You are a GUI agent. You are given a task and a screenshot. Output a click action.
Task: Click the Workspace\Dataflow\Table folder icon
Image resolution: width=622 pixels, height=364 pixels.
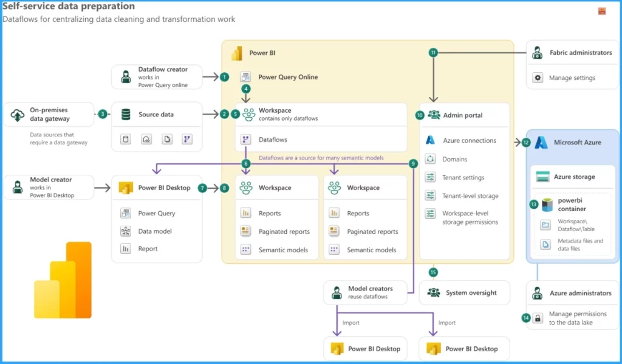545,225
